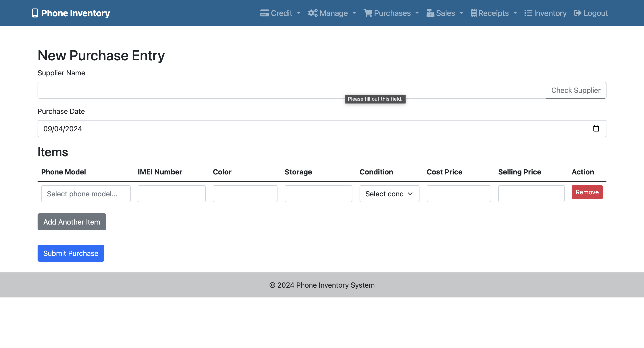Viewport: 644px width, 348px height.
Task: Click the shopping cart Purchases icon
Action: click(x=368, y=13)
